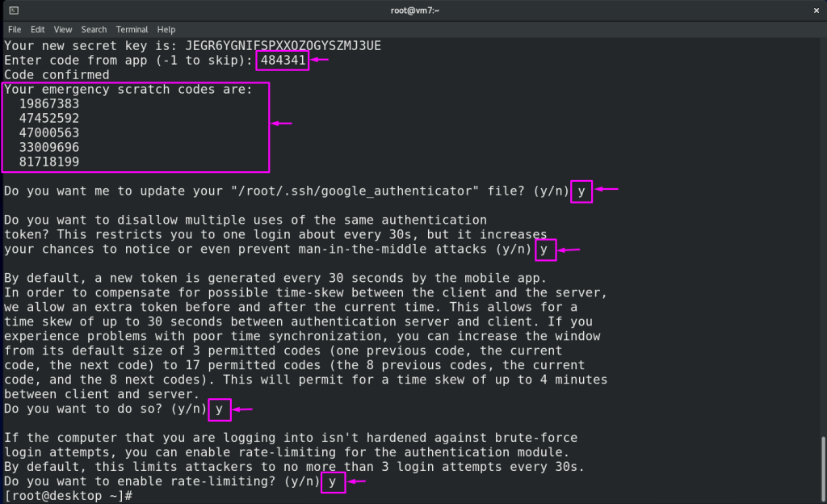Open the File menu
This screenshot has width=827, height=504.
pos(15,29)
